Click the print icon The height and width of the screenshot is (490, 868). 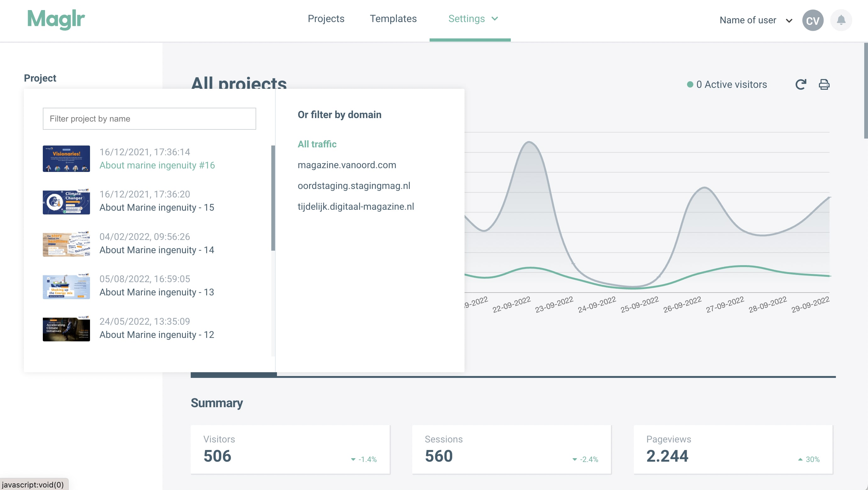pyautogui.click(x=824, y=84)
